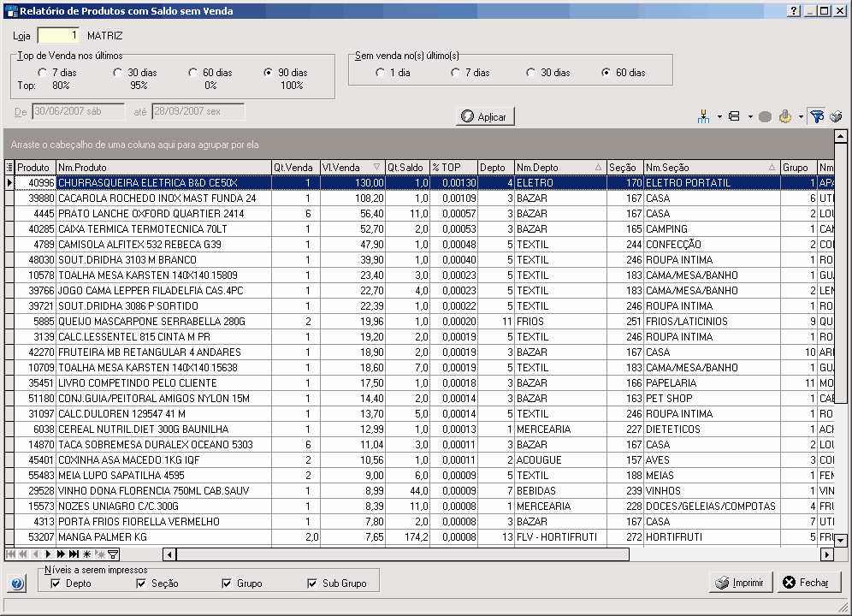The height and width of the screenshot is (616, 852).
Task: Select Top de Venda 90 dias
Action: [268, 73]
